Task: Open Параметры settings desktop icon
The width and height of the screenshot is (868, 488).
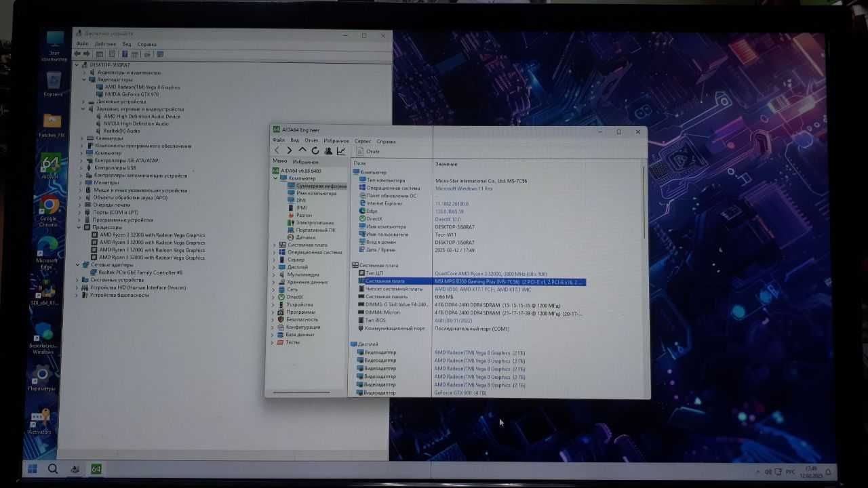Action: [41, 378]
